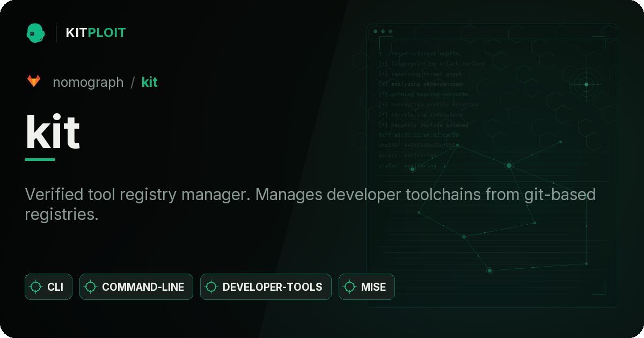Image resolution: width=644 pixels, height=338 pixels.
Task: Click the 'fingerprinting attack surface' terminal line
Action: [x=431, y=64]
